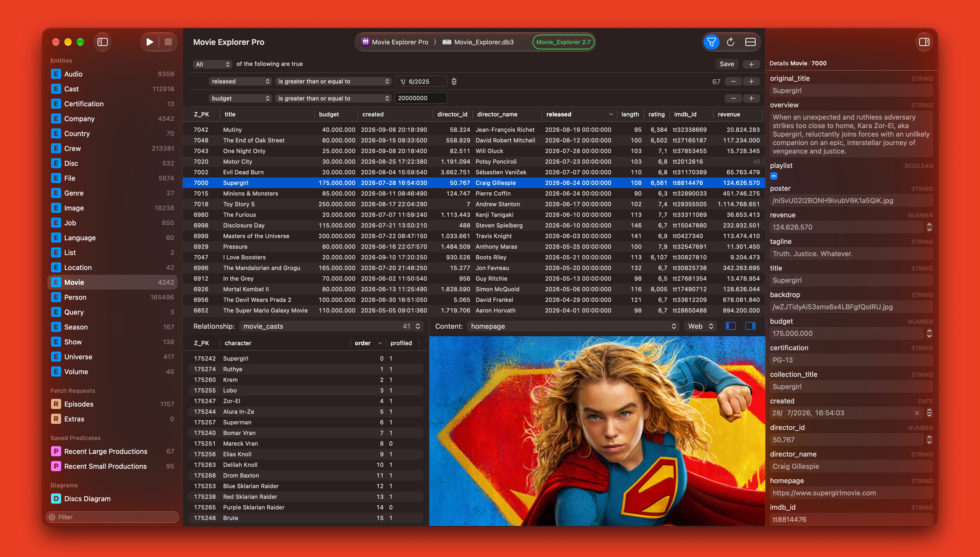The width and height of the screenshot is (980, 557).
Task: Click the sidebar Filter search field
Action: point(112,517)
